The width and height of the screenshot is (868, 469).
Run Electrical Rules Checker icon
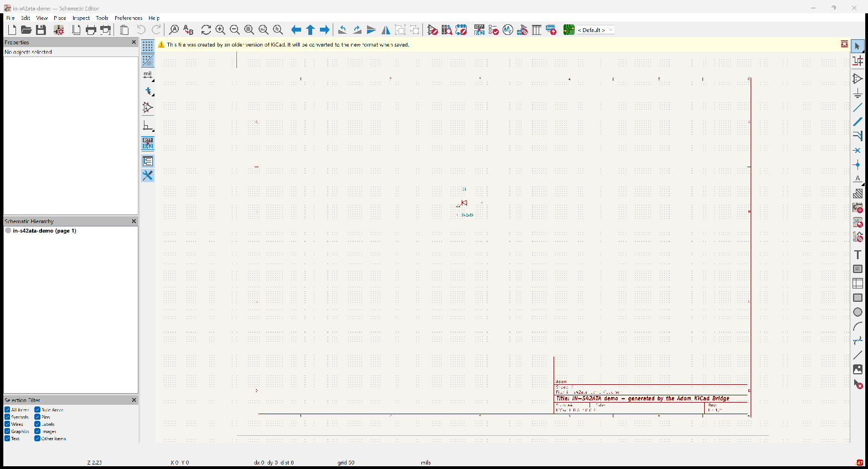(494, 30)
